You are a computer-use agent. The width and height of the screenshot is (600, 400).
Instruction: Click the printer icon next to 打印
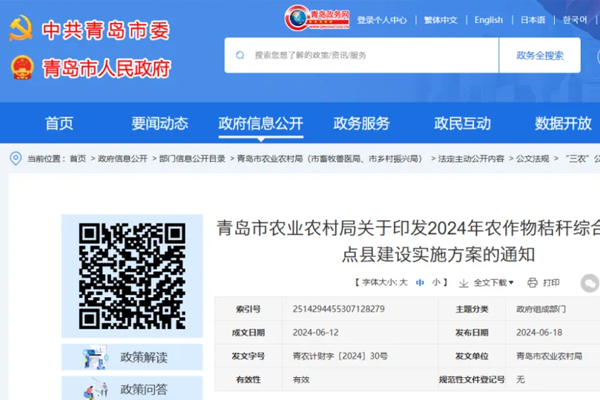531,283
